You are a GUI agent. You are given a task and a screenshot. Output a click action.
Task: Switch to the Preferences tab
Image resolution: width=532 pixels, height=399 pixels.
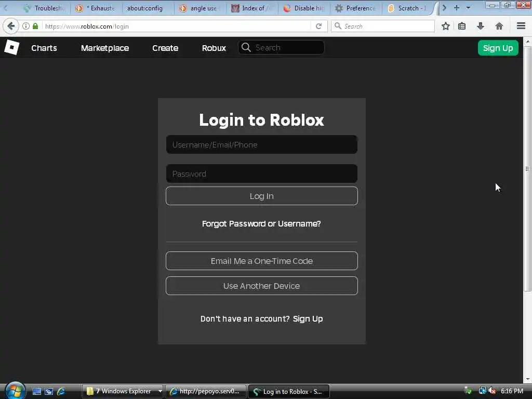pyautogui.click(x=356, y=8)
